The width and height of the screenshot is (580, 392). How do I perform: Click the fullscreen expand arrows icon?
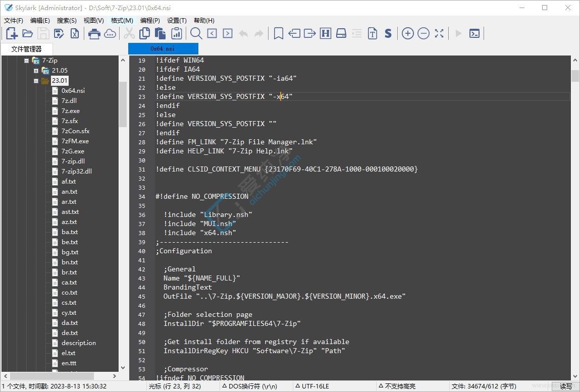439,34
